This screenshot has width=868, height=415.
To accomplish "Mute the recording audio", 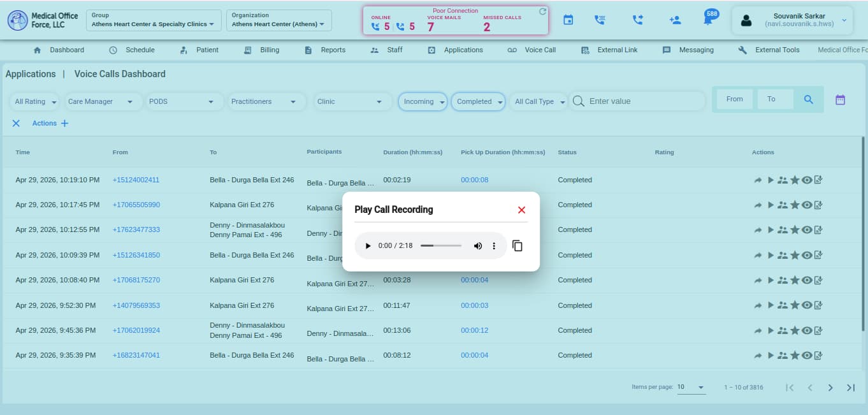I will (x=478, y=246).
